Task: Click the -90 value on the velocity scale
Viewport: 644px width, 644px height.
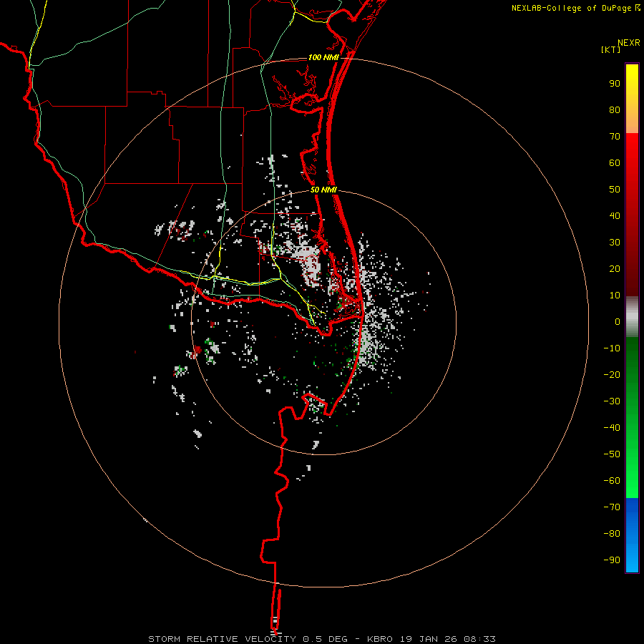Action: coord(612,560)
